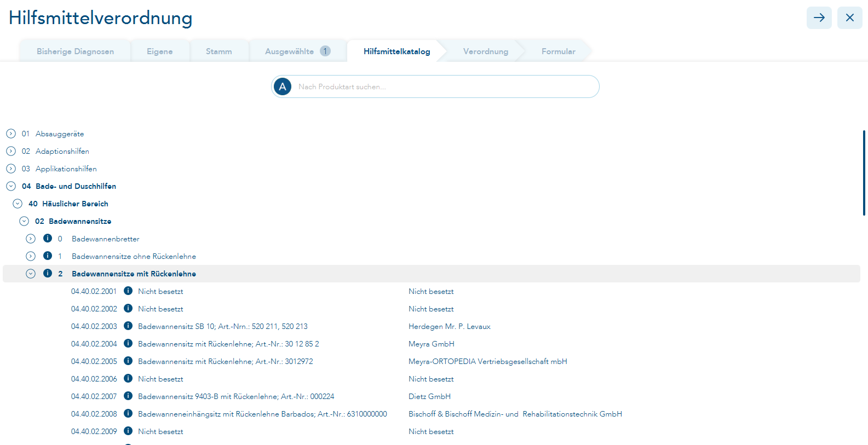Expand the 01 Absauggeräte category
The image size is (868, 445).
[x=11, y=134]
